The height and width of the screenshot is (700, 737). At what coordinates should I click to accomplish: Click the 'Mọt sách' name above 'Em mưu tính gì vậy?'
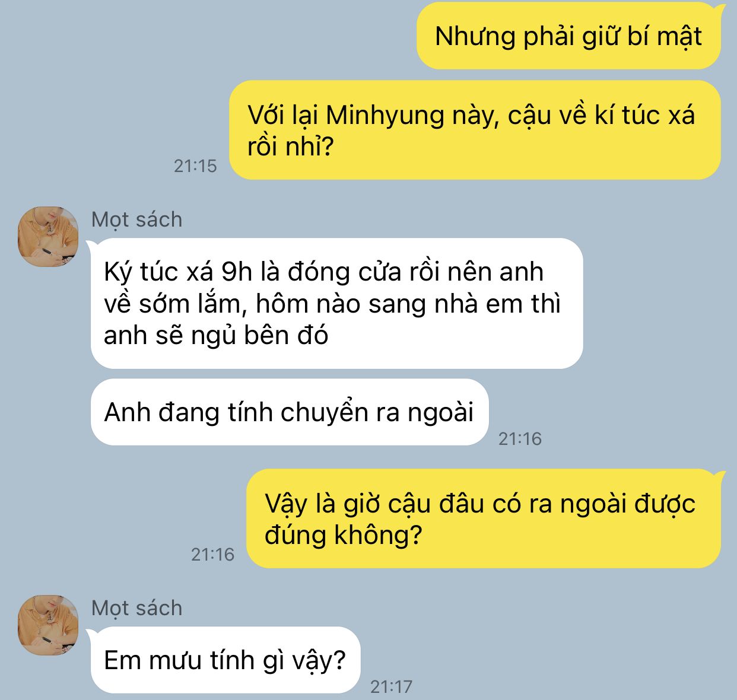tap(137, 608)
